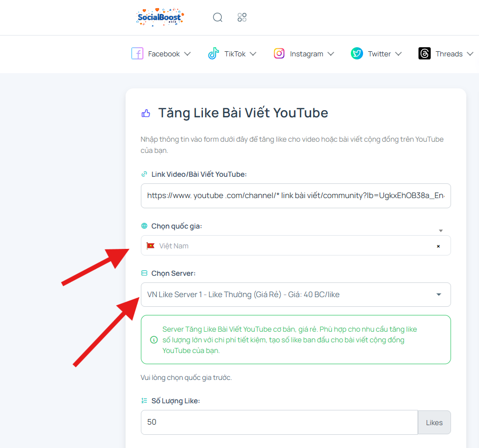Image resolution: width=479 pixels, height=448 pixels.
Task: Click the link icon beside Link Video label
Action: pos(144,174)
